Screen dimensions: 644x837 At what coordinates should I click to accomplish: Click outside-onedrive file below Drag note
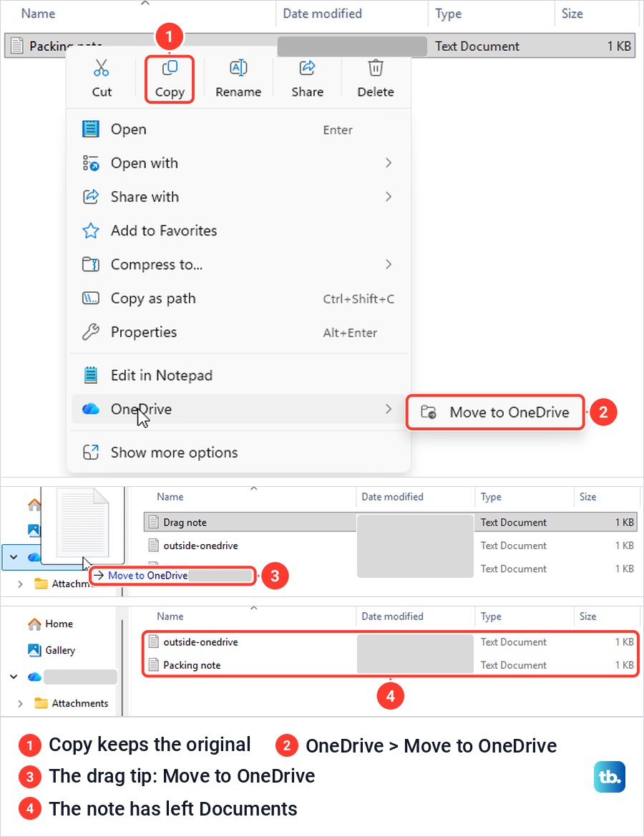[x=200, y=546]
